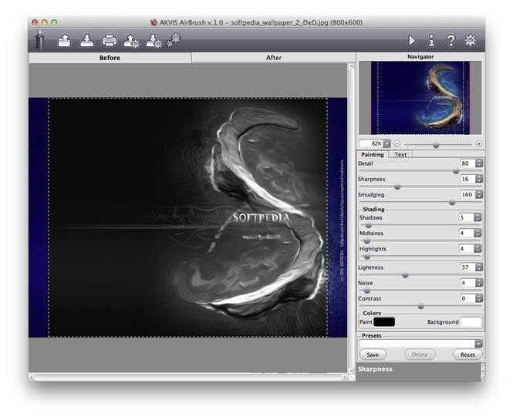
Task: Load presets with the upload-gear icon
Action: pos(131,41)
